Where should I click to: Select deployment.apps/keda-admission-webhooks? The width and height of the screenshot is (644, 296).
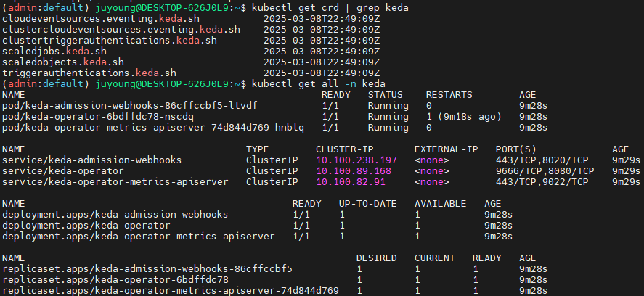point(115,214)
